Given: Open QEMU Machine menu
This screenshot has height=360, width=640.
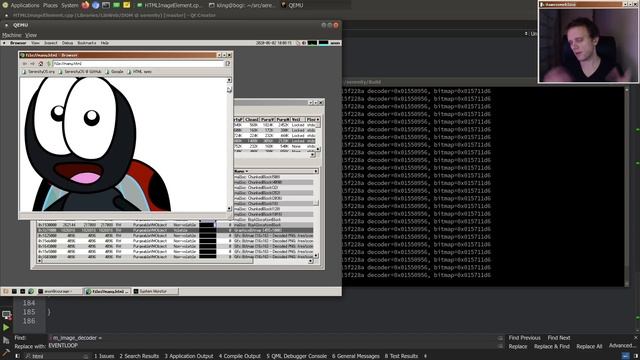Looking at the screenshot, I should coord(11,35).
